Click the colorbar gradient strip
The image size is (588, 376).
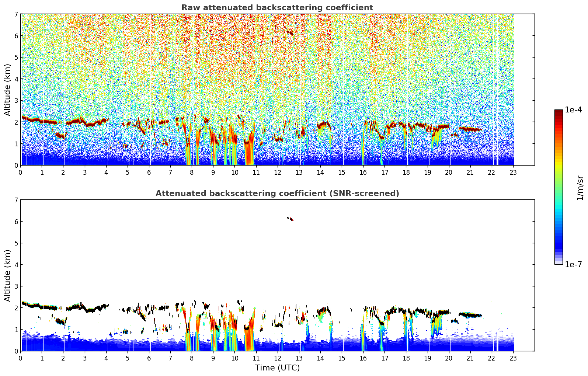[x=559, y=187]
